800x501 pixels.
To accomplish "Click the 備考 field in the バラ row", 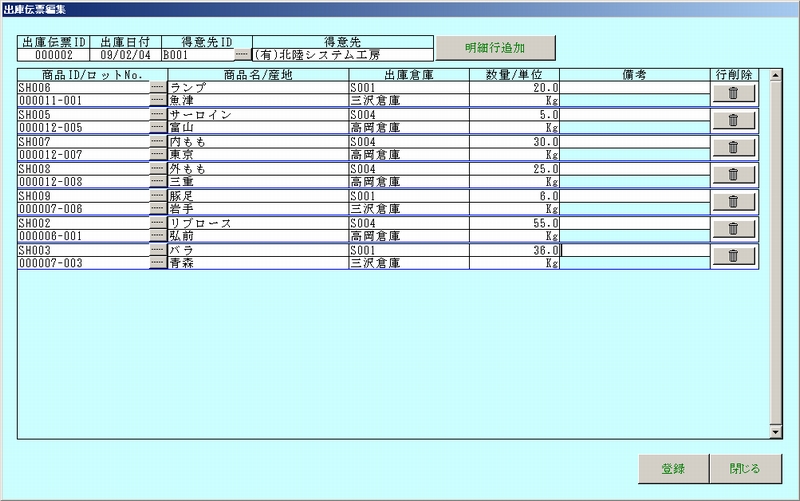I will [x=634, y=250].
